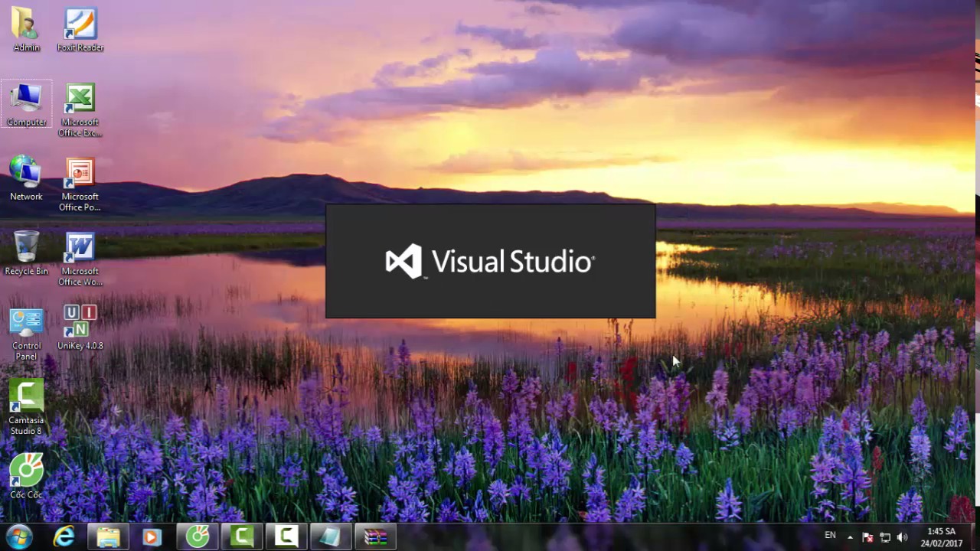Show hidden tray icons arrow
980x551 pixels.
(850, 537)
